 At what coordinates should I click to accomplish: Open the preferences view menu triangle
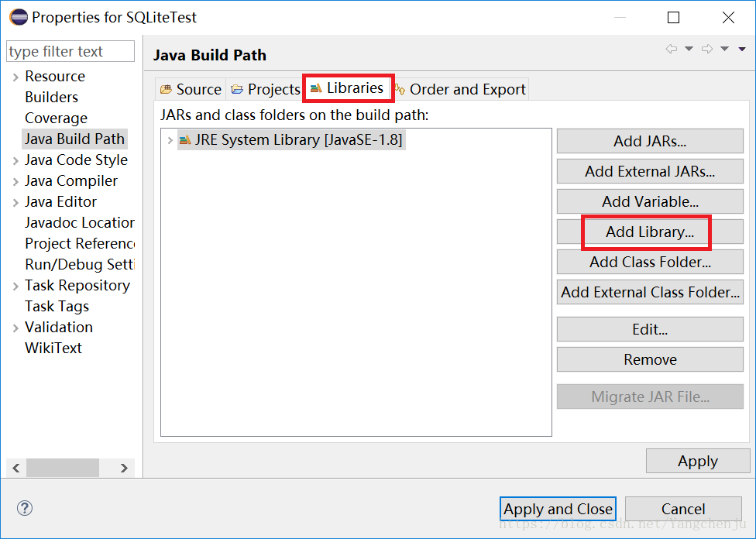742,50
